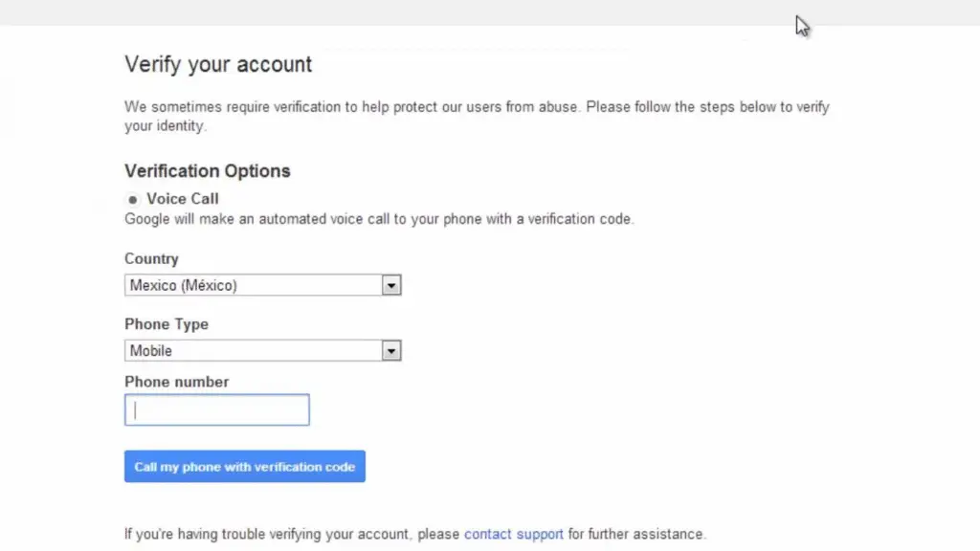Screen dimensions: 980x551
Task: Click Call my phone with verification code
Action: tap(244, 467)
